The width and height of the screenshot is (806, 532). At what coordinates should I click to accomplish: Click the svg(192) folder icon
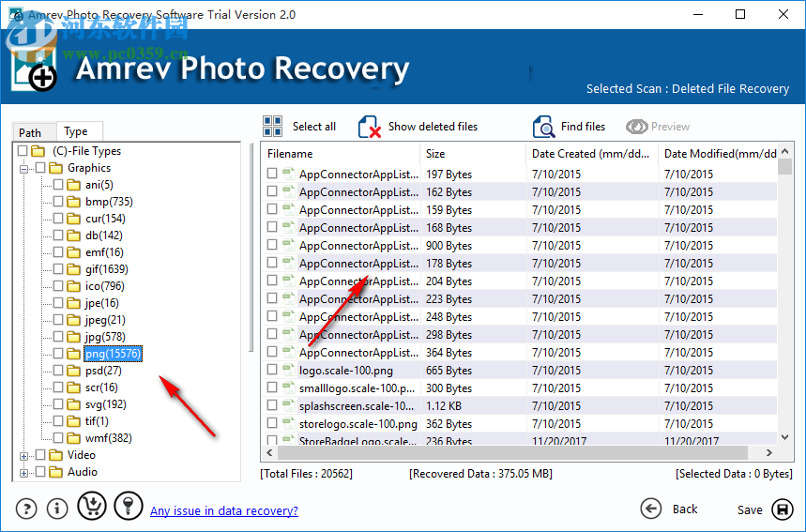74,404
